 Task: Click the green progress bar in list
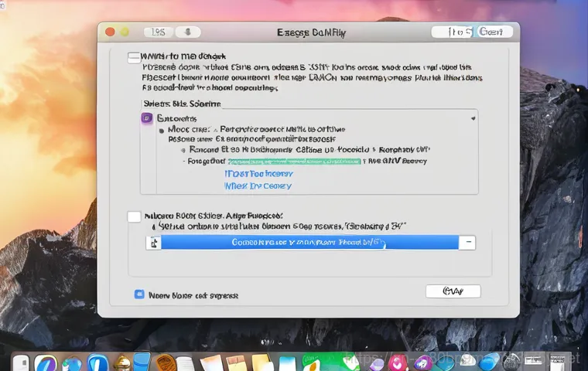click(294, 162)
